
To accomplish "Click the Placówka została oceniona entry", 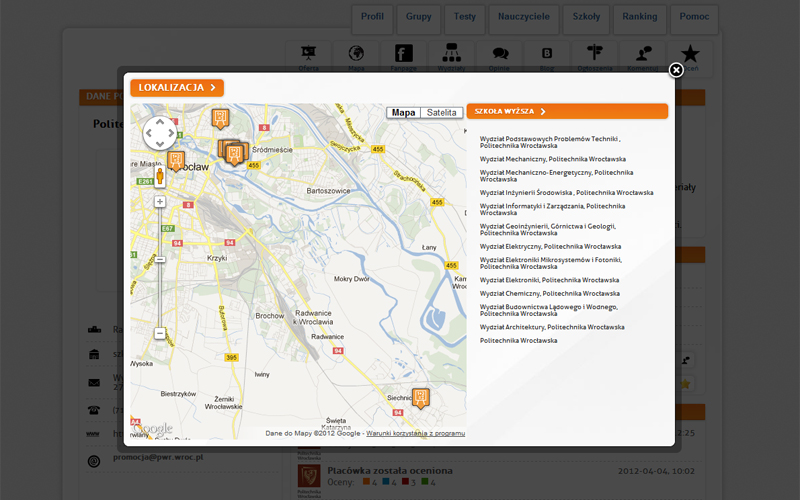I will [x=390, y=470].
